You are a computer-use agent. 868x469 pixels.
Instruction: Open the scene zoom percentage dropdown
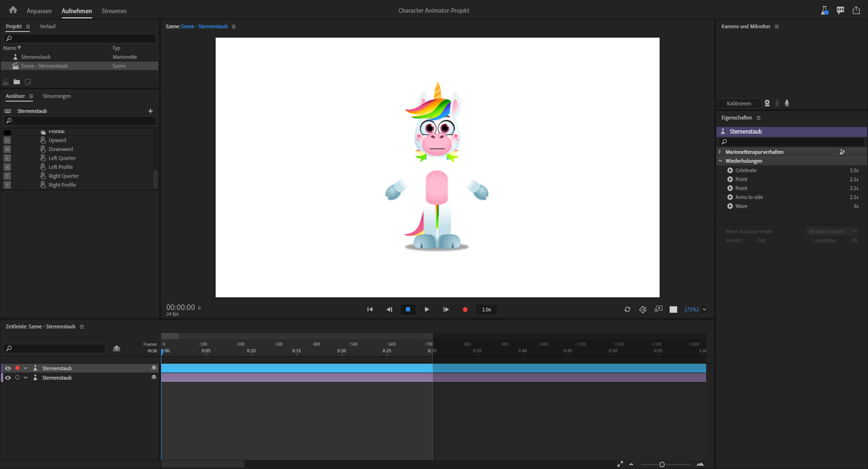[x=705, y=309]
